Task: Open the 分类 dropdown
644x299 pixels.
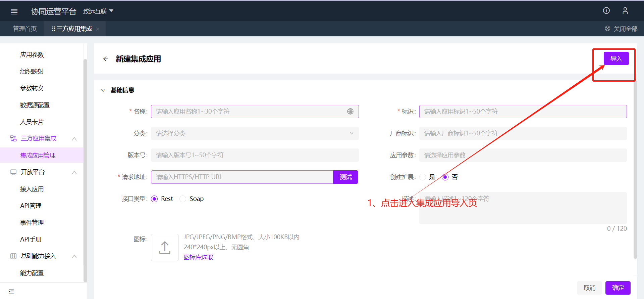Action: coord(255,133)
